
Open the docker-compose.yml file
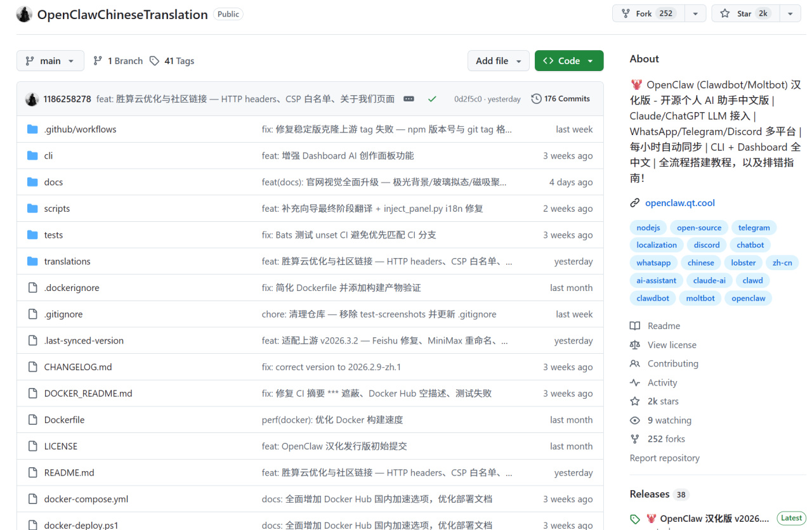pos(86,500)
